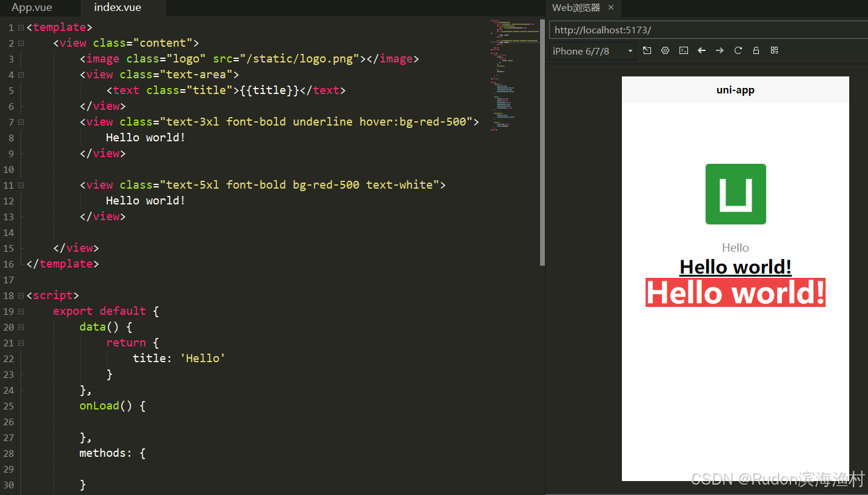Click methods: on line 28
Viewport: 868px width, 495px height.
click(x=106, y=453)
